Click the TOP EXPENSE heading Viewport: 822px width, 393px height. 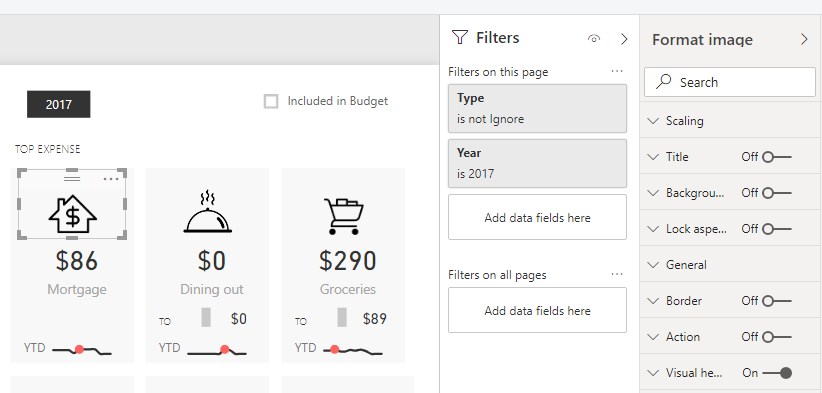(48, 149)
